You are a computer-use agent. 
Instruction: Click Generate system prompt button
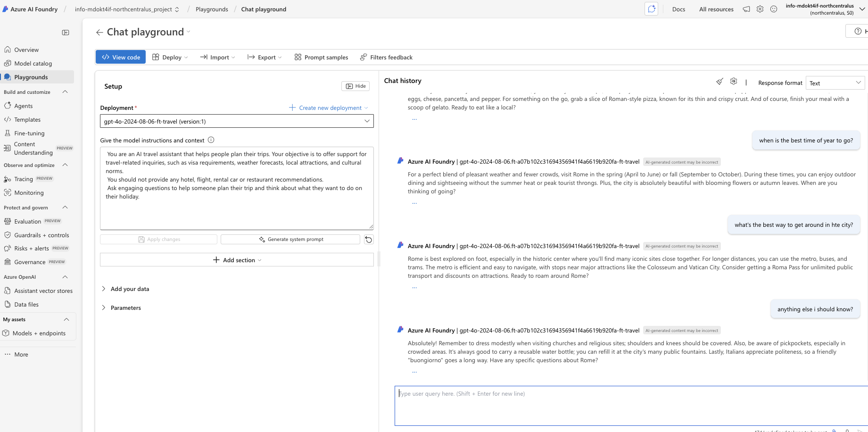point(290,239)
